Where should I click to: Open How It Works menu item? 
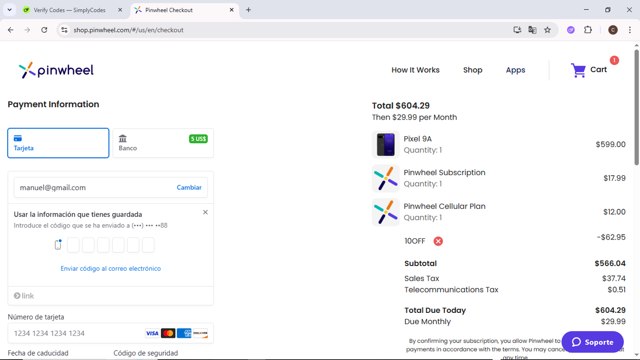[x=415, y=70]
